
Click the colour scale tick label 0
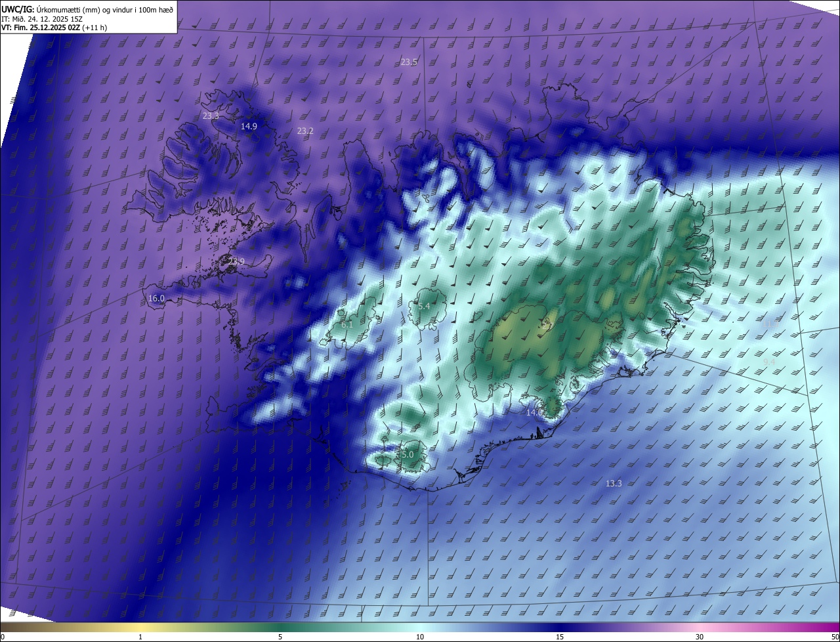3,637
